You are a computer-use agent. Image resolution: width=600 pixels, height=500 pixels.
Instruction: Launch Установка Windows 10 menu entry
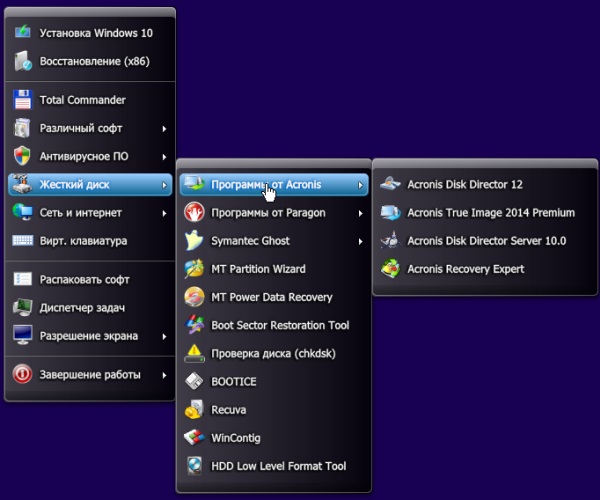(90, 33)
